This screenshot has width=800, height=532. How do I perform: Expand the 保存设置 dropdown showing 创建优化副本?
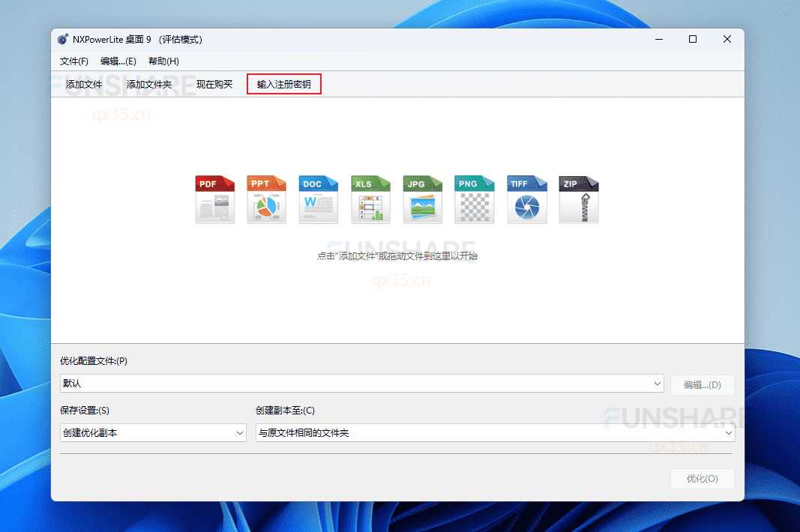click(x=153, y=432)
